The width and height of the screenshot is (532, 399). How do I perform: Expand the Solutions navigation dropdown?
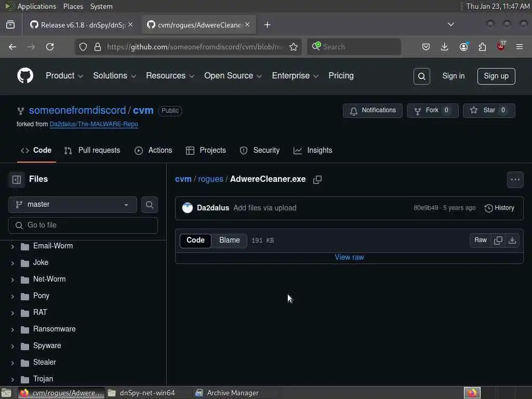pyautogui.click(x=114, y=76)
